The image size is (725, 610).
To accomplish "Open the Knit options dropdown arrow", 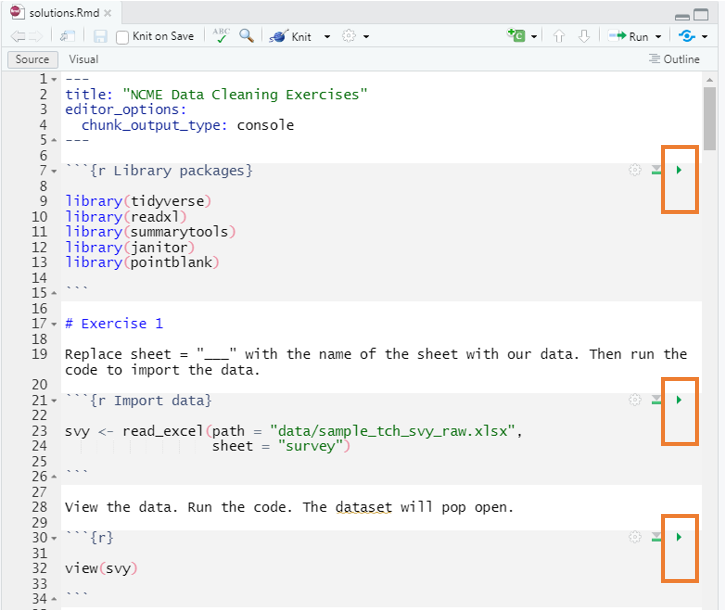I will 324,37.
